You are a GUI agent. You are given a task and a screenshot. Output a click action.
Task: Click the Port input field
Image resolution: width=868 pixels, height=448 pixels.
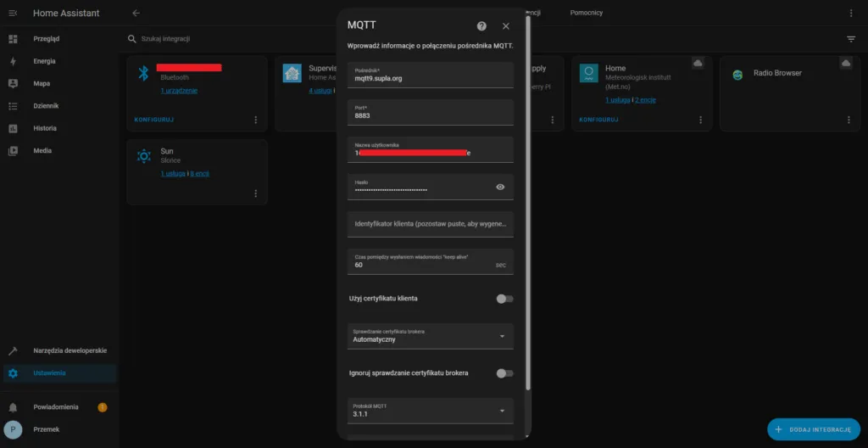click(431, 112)
